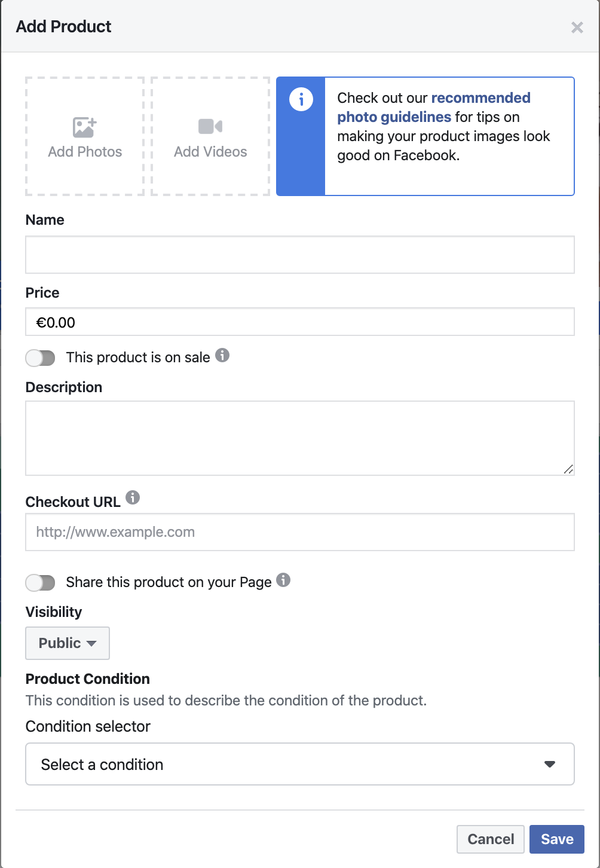This screenshot has height=868, width=600.
Task: Expand the Select a condition dropdown
Action: (300, 764)
